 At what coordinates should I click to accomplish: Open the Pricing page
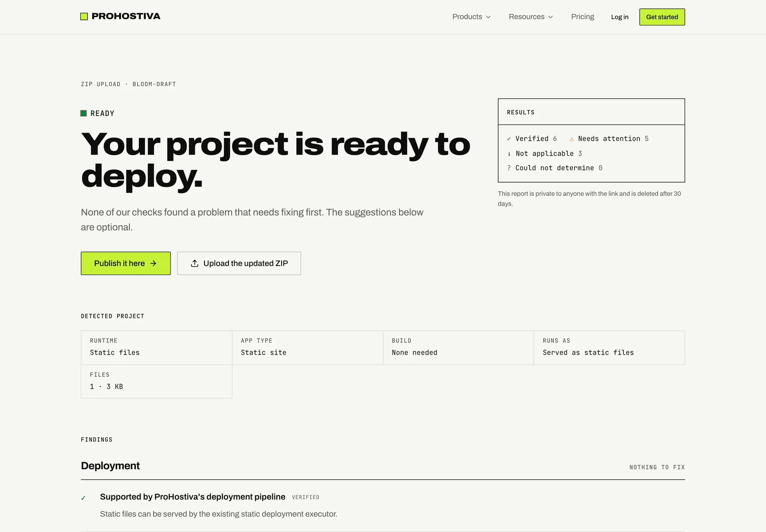coord(582,17)
